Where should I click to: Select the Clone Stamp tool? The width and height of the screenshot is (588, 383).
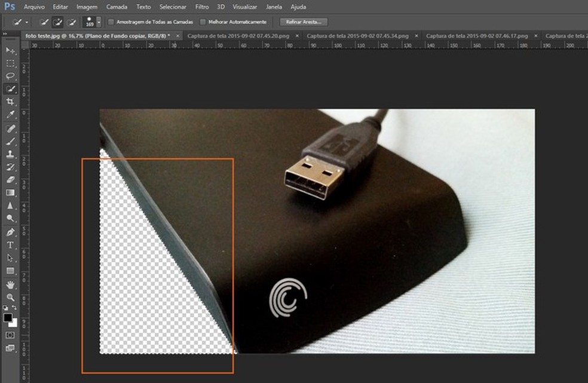pyautogui.click(x=10, y=154)
